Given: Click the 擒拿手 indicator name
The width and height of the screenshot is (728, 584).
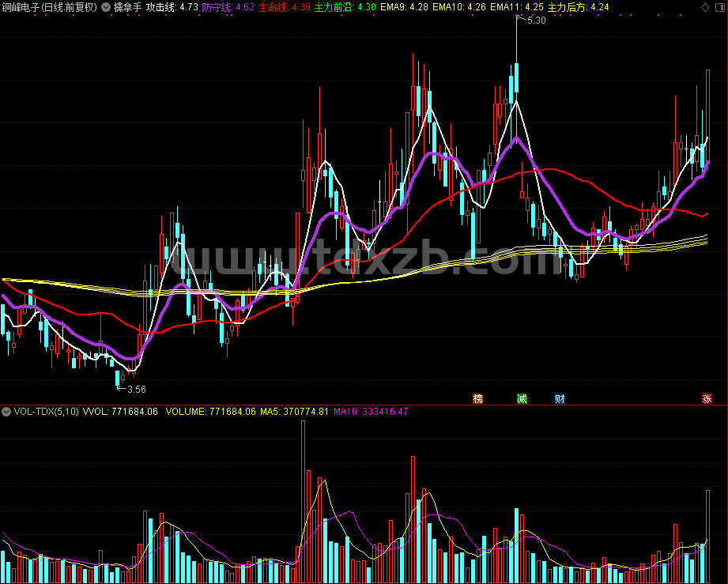Looking at the screenshot, I should tap(128, 7).
